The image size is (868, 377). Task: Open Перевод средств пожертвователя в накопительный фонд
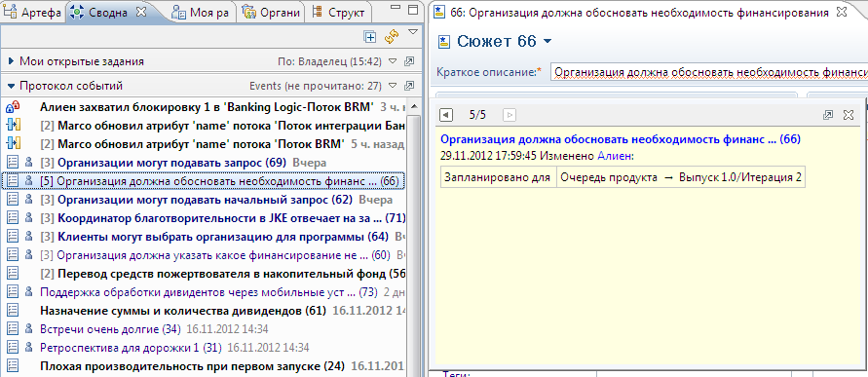pos(232,274)
